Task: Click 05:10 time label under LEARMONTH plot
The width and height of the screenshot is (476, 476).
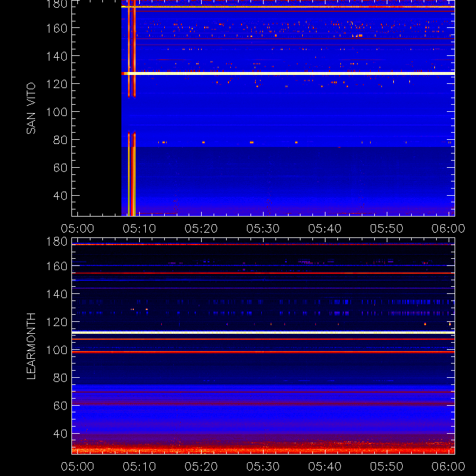Action: point(139,466)
